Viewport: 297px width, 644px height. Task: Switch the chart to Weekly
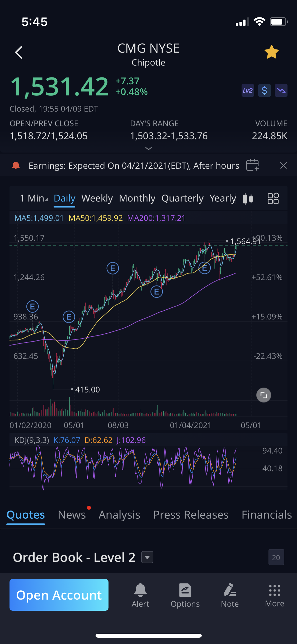tap(97, 198)
